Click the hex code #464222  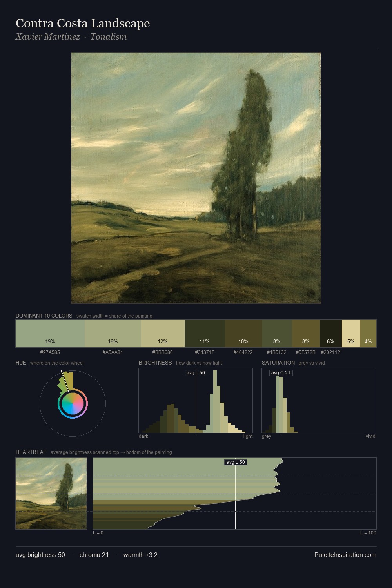[243, 352]
